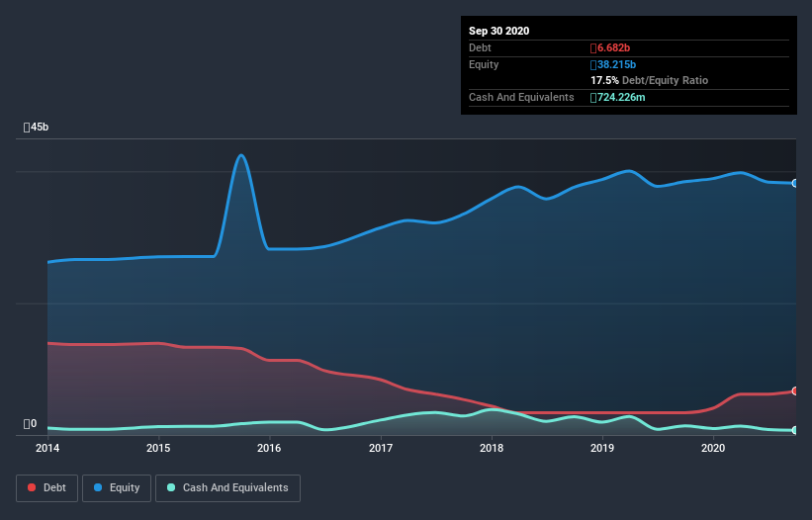Select the teal Cash endpoint marker
Screen dimensions: 812x520
795,430
